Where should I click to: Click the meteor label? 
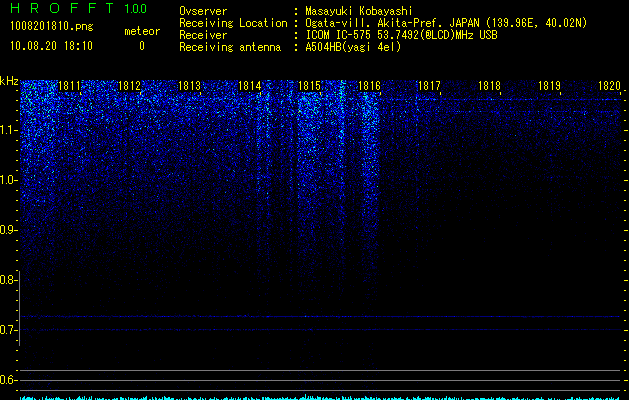point(142,31)
